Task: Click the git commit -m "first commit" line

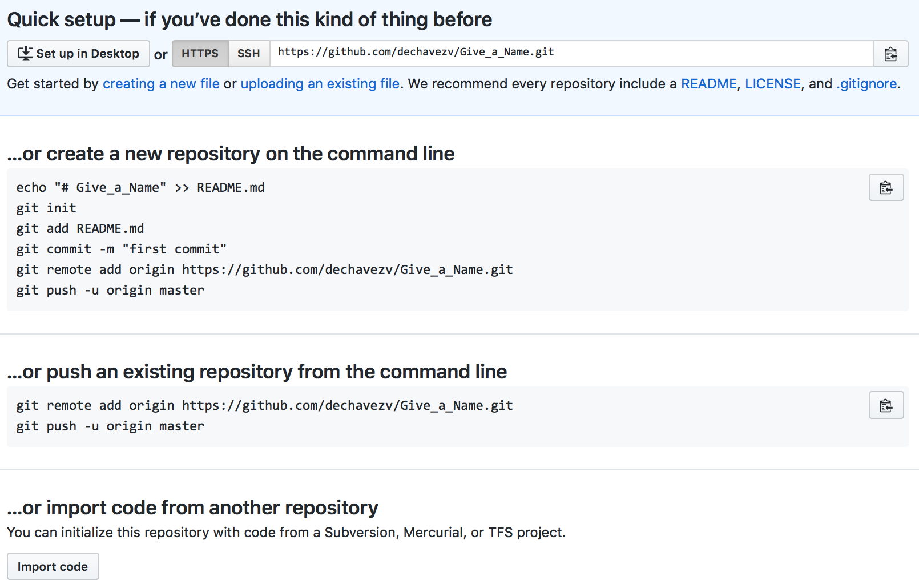Action: click(121, 249)
